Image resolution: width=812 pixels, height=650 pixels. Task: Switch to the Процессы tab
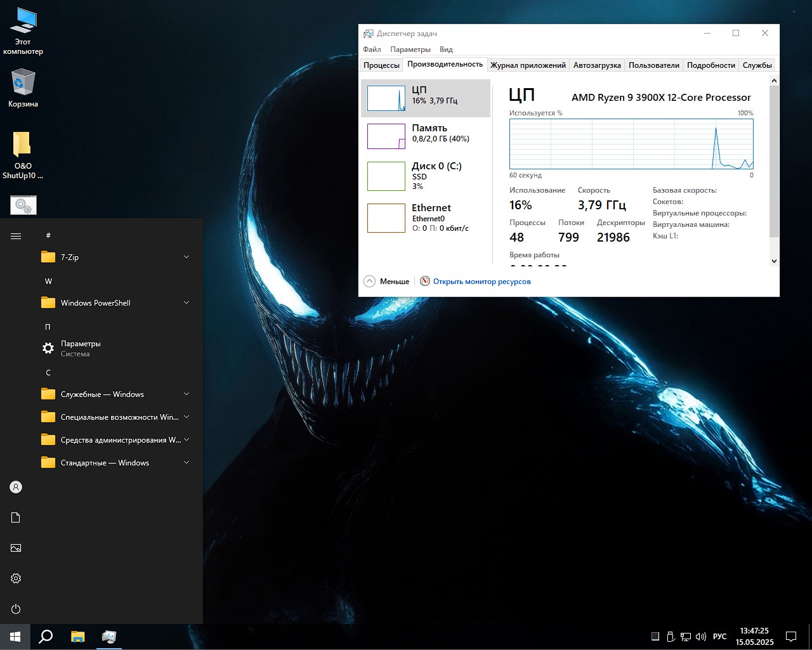[x=381, y=65]
